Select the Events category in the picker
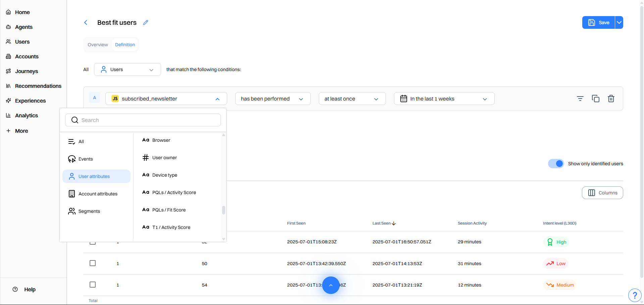The width and height of the screenshot is (644, 305). [x=96, y=159]
